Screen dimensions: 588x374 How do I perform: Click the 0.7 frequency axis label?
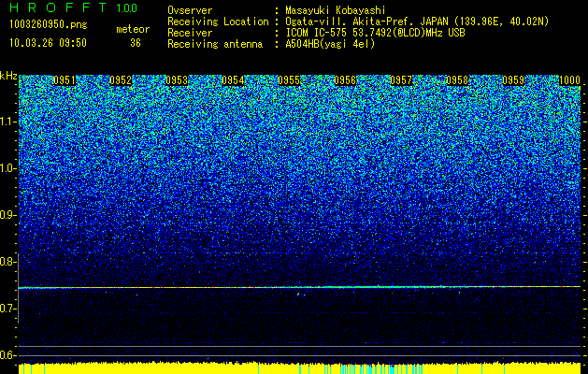7,309
